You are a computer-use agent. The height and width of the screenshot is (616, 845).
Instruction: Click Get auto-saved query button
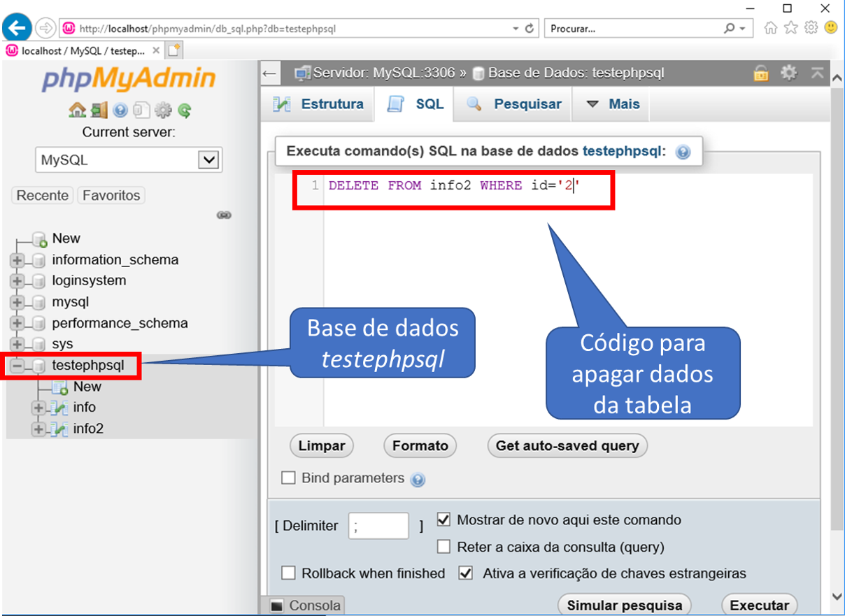(567, 445)
